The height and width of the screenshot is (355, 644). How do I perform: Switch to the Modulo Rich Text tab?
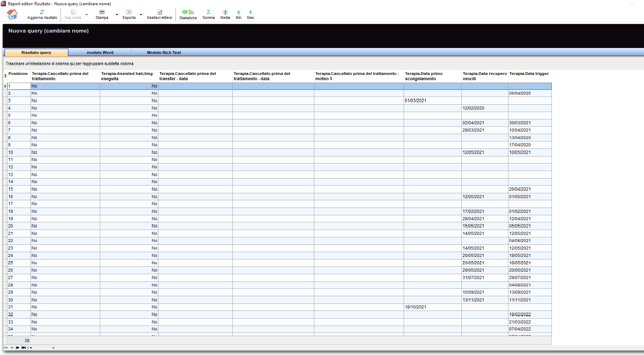164,53
